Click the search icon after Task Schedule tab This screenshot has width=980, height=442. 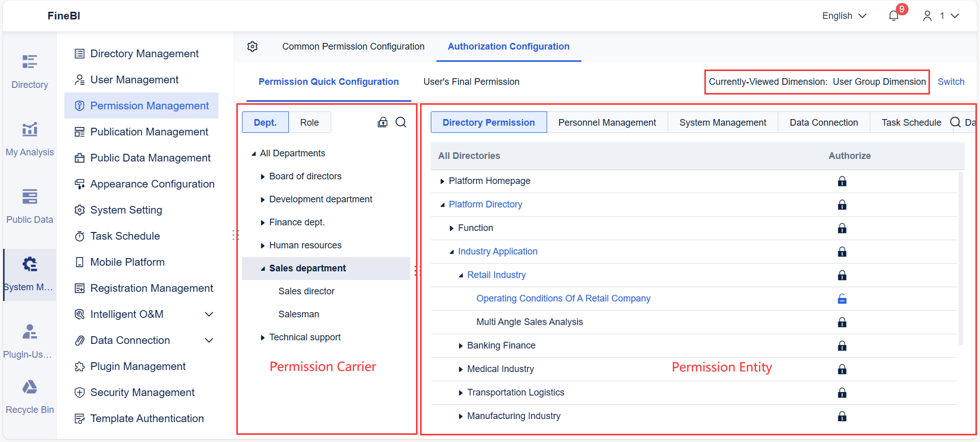click(x=955, y=122)
